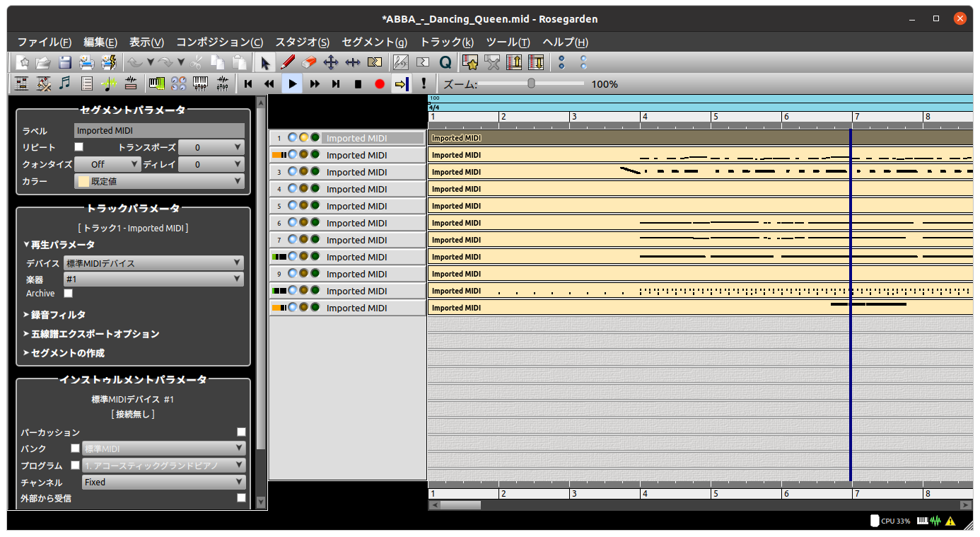The image size is (980, 537).
Task: Open the スタジオ menu
Action: click(303, 42)
